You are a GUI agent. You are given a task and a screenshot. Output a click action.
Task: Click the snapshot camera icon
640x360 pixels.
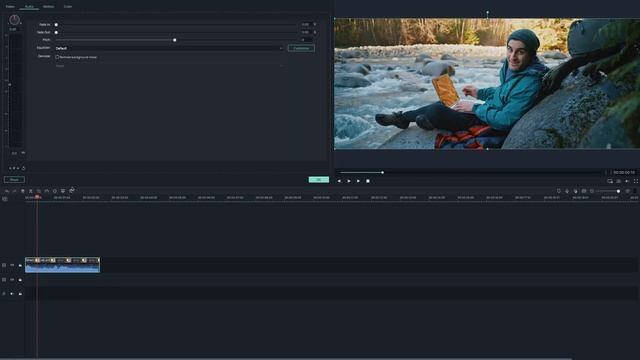click(x=619, y=181)
